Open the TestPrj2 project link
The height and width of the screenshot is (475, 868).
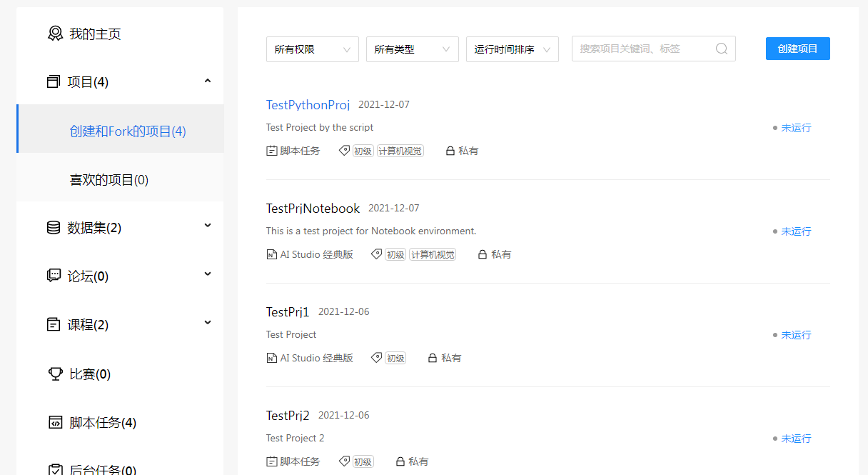pyautogui.click(x=288, y=416)
